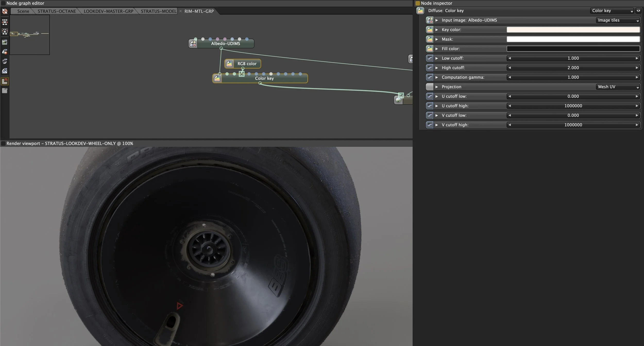Toggle render target preview eye icon

(5, 42)
